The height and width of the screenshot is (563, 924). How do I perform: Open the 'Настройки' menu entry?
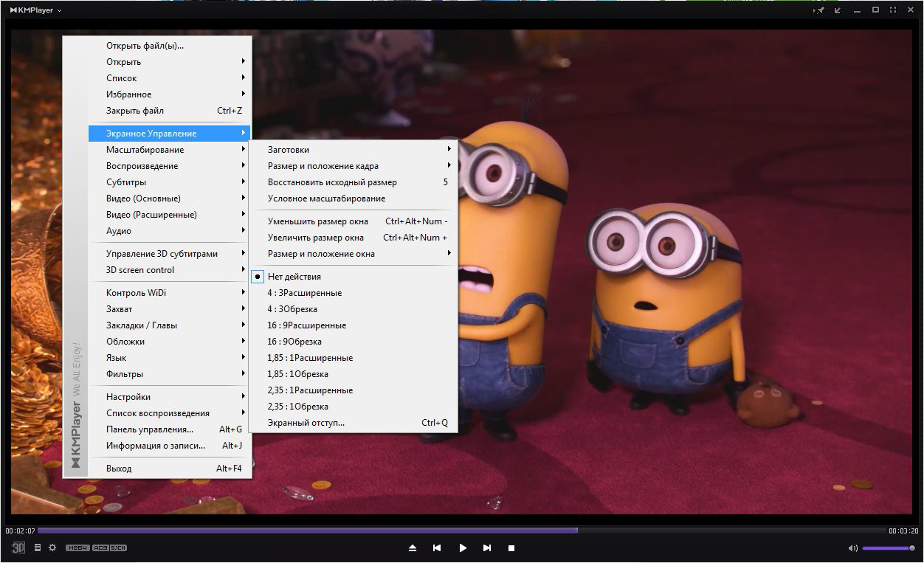click(x=169, y=397)
